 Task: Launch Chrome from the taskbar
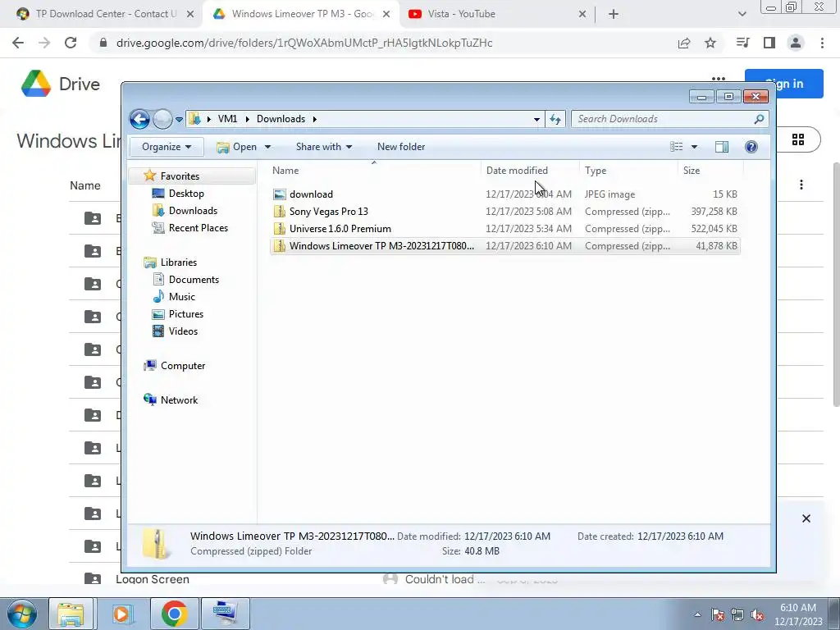[x=174, y=614]
